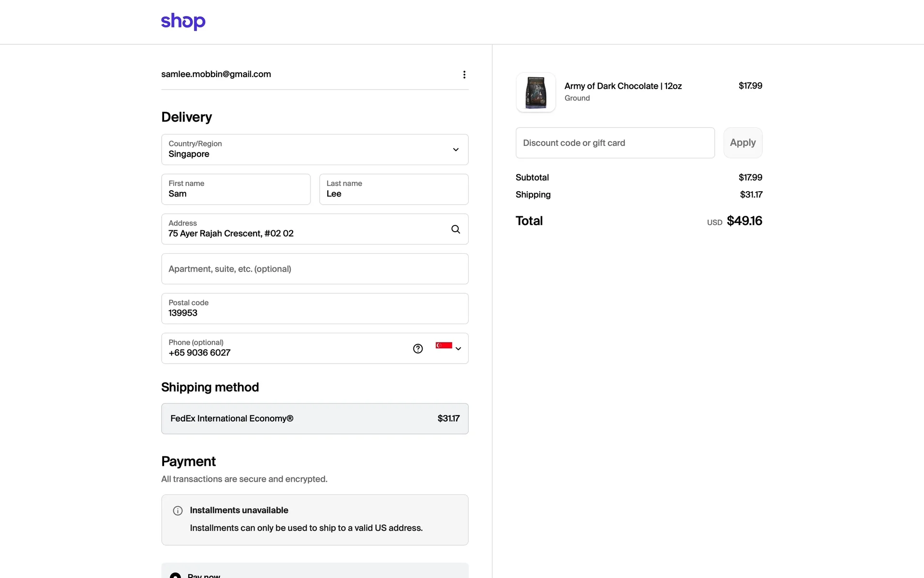
Task: Click the Singapore flag icon
Action: pos(443,345)
